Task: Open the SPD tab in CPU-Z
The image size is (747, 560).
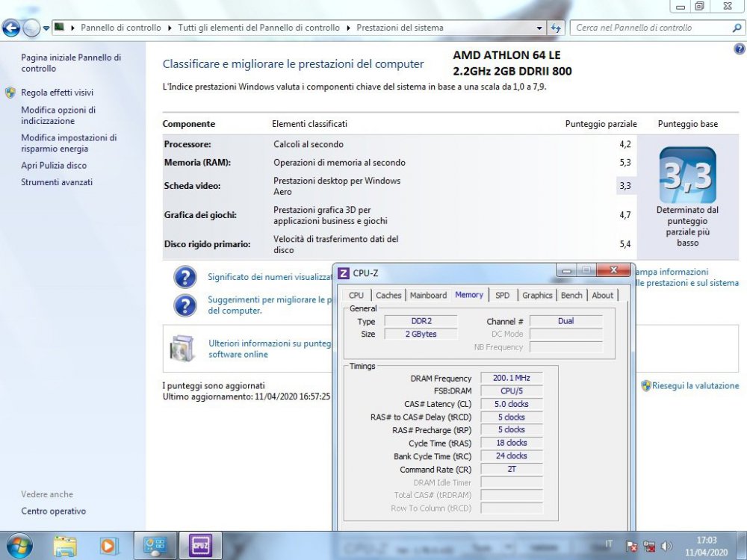Action: point(503,295)
